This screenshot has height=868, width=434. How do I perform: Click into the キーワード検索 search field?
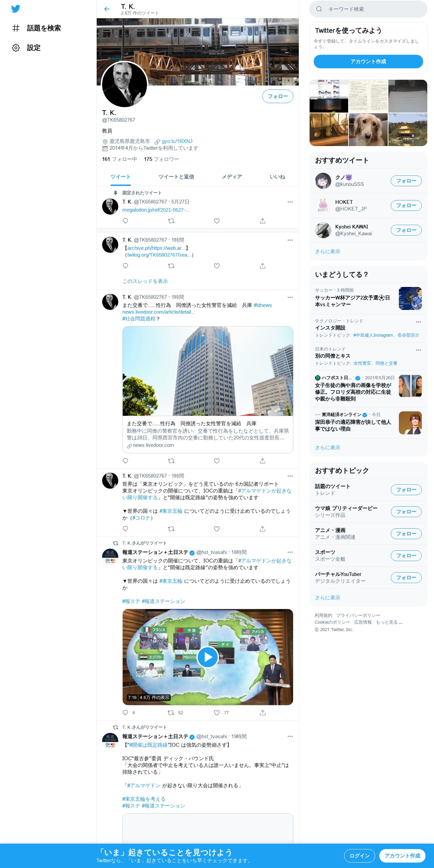click(x=368, y=9)
